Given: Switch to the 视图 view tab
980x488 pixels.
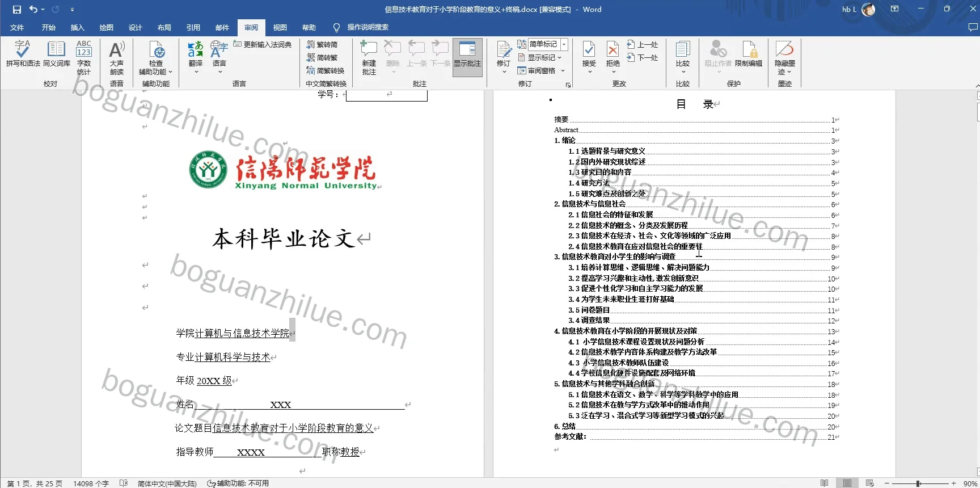Looking at the screenshot, I should [280, 27].
